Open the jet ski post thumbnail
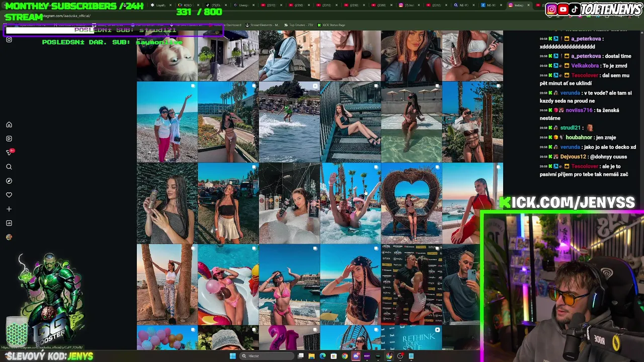The width and height of the screenshot is (644, 362). (x=289, y=122)
